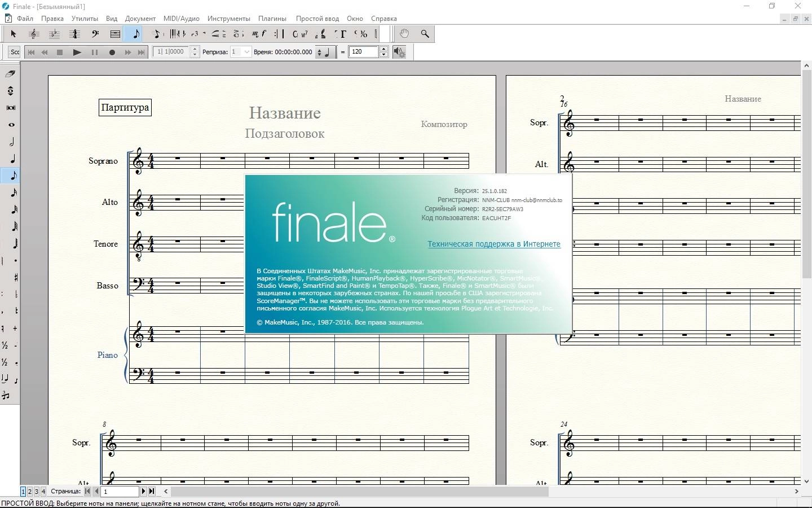Stop playback
The image size is (812, 508).
[x=60, y=52]
